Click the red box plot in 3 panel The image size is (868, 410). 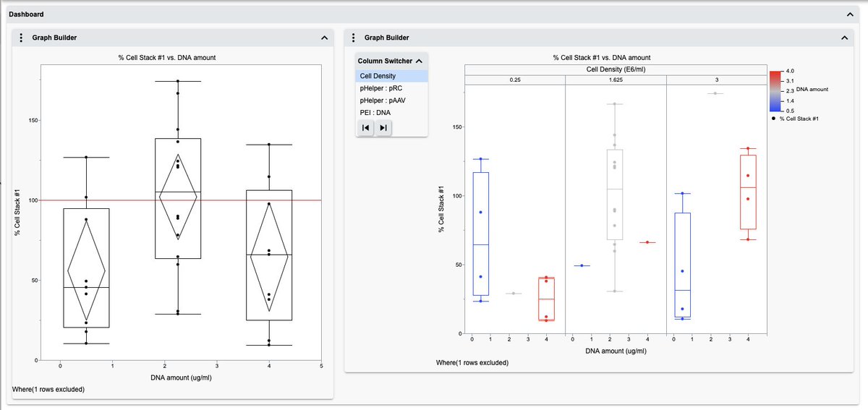[748, 192]
